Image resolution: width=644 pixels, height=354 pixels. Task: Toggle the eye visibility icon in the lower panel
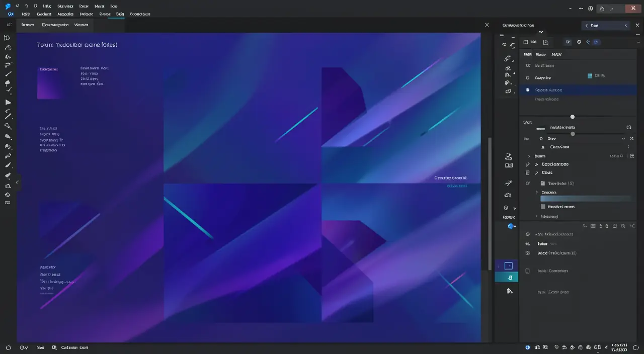527,234
